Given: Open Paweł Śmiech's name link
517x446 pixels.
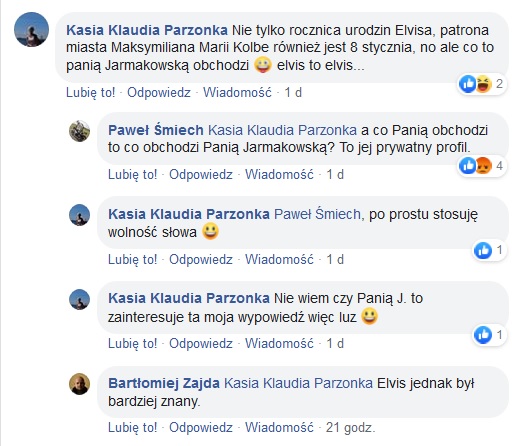Looking at the screenshot, I should 156,130.
